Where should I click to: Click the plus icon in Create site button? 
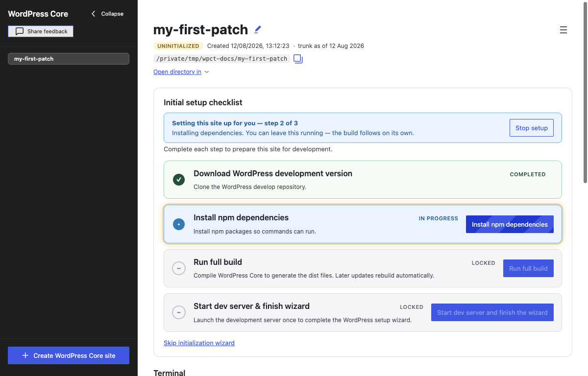click(25, 355)
